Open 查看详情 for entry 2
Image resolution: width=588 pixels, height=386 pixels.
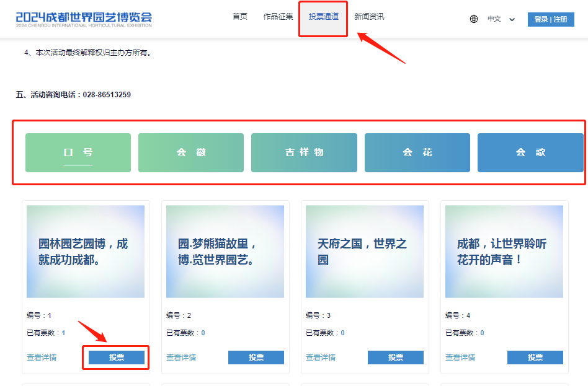181,357
